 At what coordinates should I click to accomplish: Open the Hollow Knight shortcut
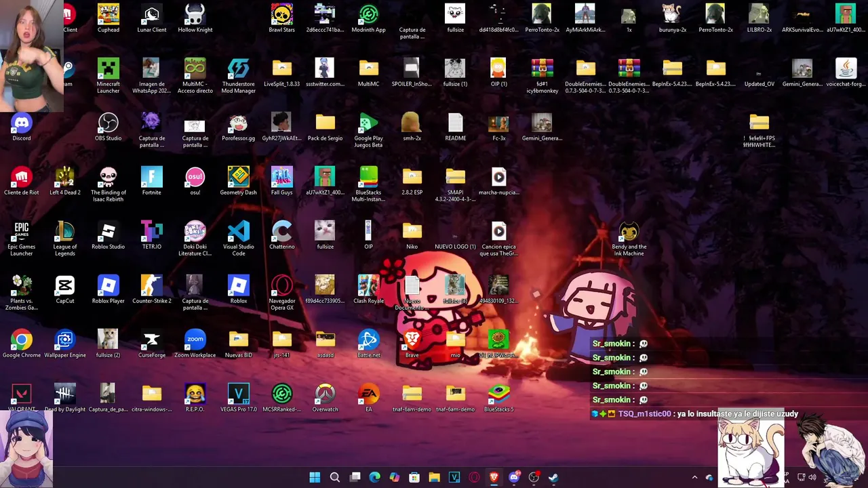click(195, 18)
